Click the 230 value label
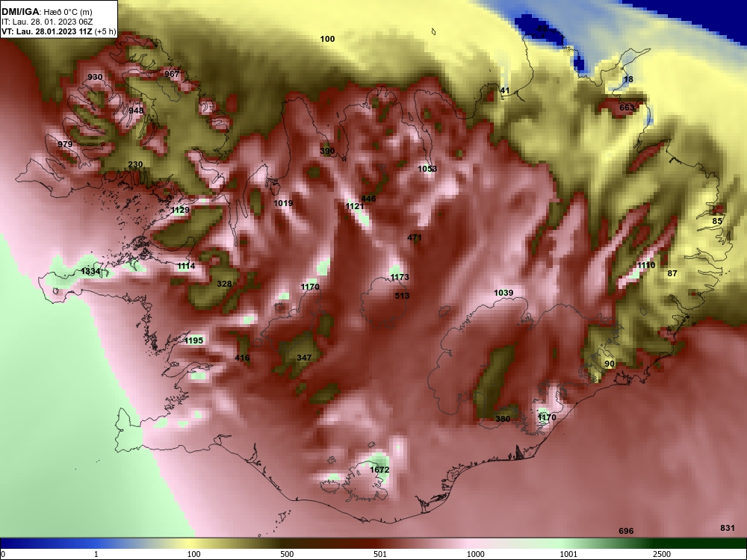Image resolution: width=747 pixels, height=560 pixels. (135, 164)
